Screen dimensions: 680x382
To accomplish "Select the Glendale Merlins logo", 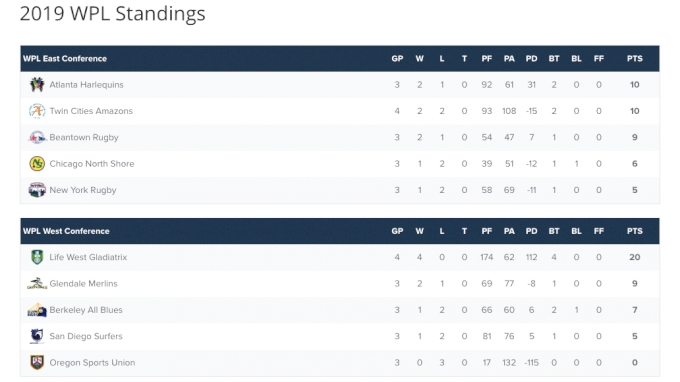I will 37,284.
